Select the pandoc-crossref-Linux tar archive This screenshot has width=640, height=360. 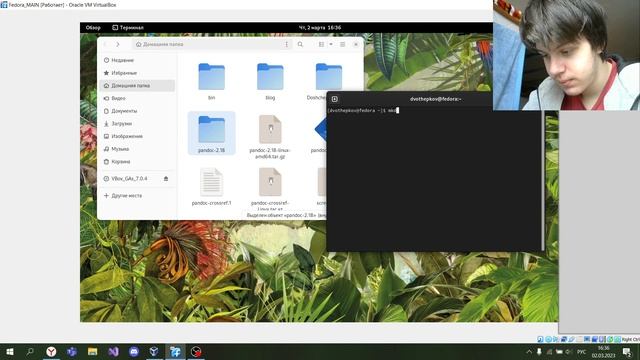(270, 189)
